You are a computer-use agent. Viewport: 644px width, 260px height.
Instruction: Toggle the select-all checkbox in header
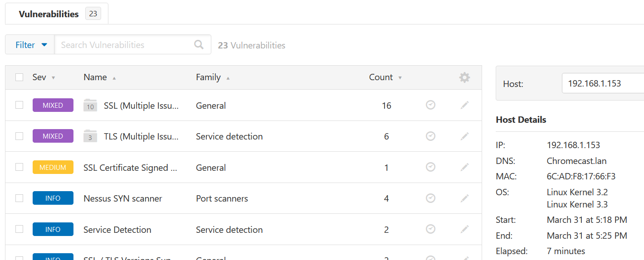click(19, 77)
